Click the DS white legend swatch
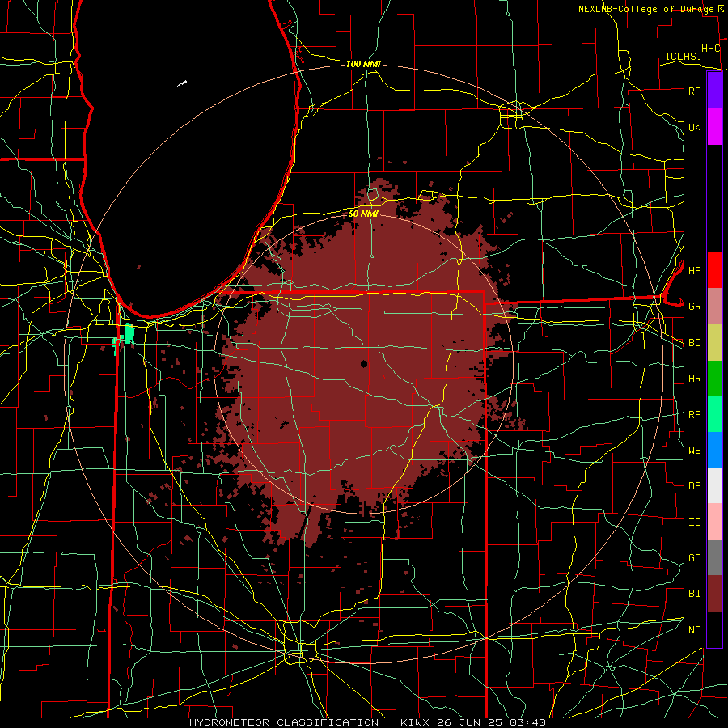The width and height of the screenshot is (728, 728). (x=714, y=485)
